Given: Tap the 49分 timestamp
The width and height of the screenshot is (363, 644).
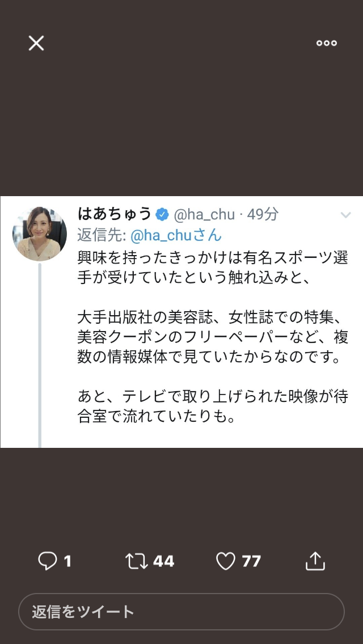Looking at the screenshot, I should [x=263, y=214].
